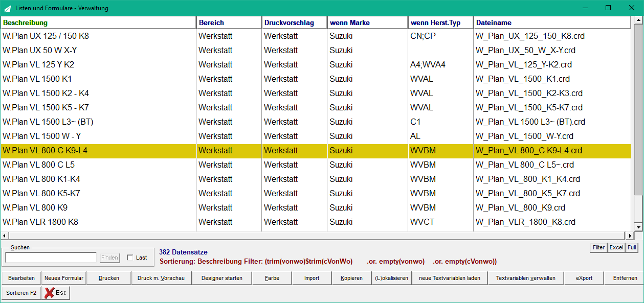Click filename W_Plan_VLR_1800_K8.crd
This screenshot has height=303, width=644.
click(x=525, y=222)
